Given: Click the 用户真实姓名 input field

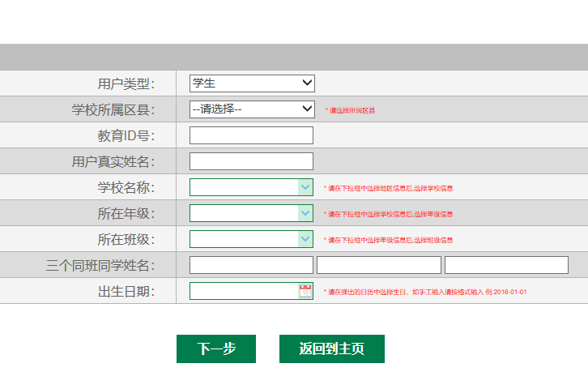Looking at the screenshot, I should [x=251, y=161].
